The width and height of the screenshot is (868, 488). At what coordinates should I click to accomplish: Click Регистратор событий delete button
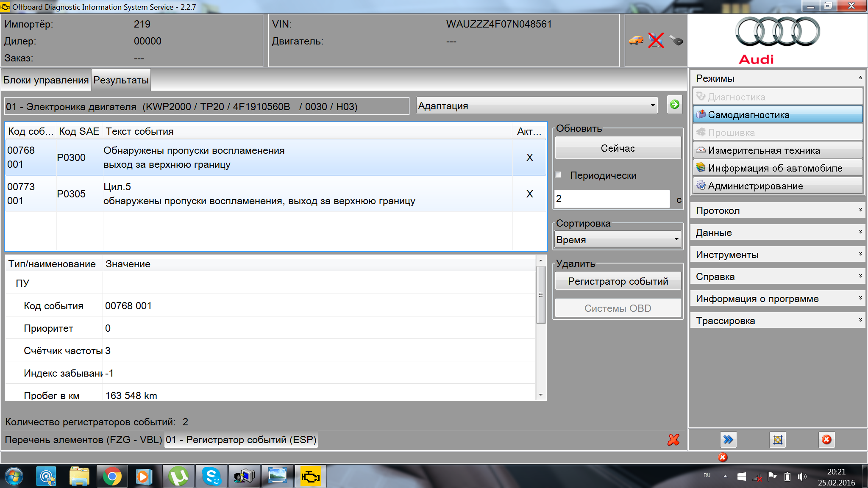[x=618, y=281]
